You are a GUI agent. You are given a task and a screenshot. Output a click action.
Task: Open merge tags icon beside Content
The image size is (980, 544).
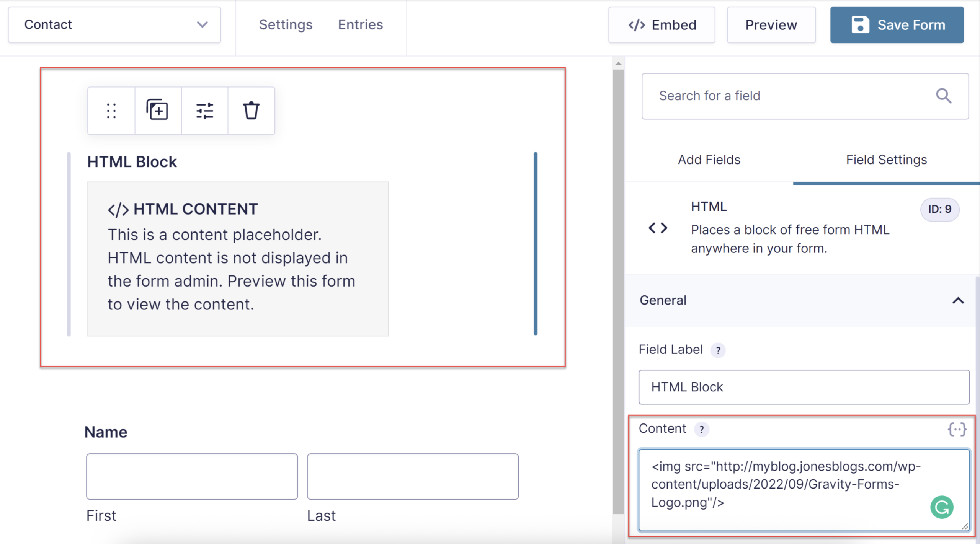click(x=957, y=429)
